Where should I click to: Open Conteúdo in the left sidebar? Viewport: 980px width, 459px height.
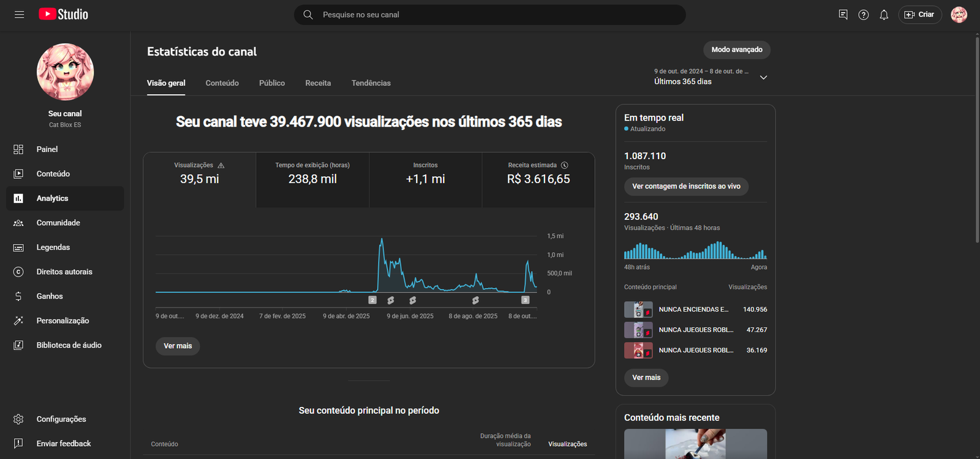(65, 174)
